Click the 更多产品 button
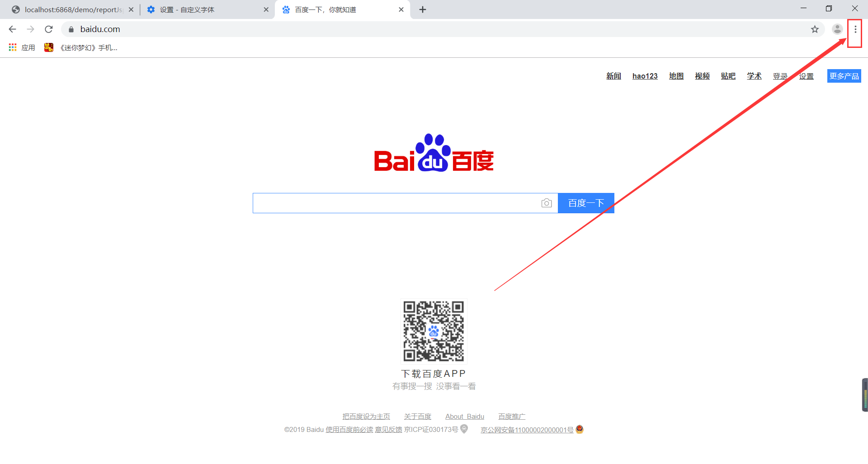 pyautogui.click(x=844, y=76)
